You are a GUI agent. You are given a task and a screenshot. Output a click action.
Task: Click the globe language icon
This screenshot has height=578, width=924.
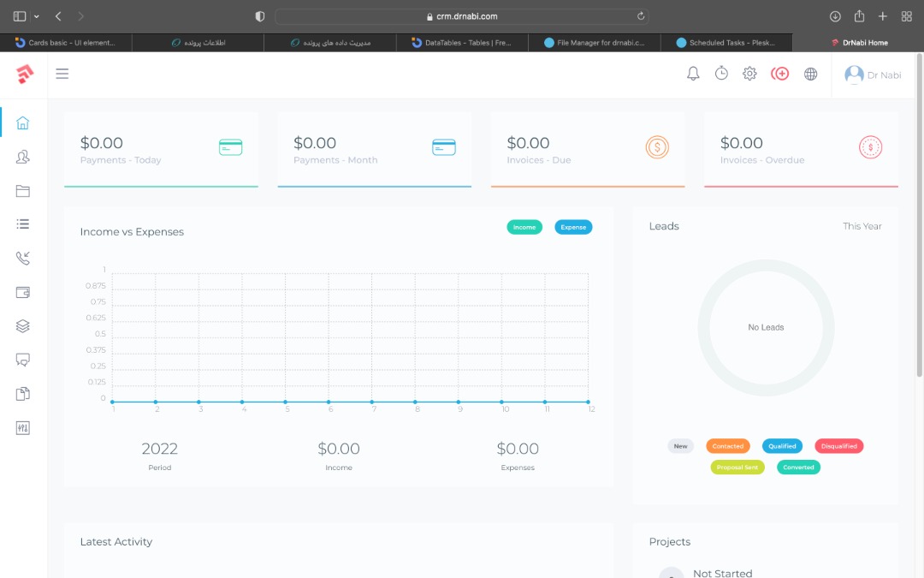pyautogui.click(x=810, y=74)
